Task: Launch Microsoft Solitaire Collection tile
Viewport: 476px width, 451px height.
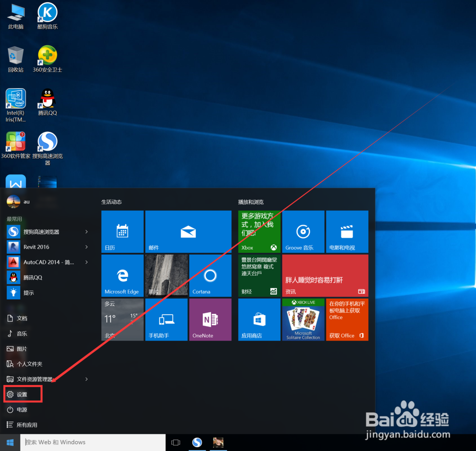Action: coord(303,320)
